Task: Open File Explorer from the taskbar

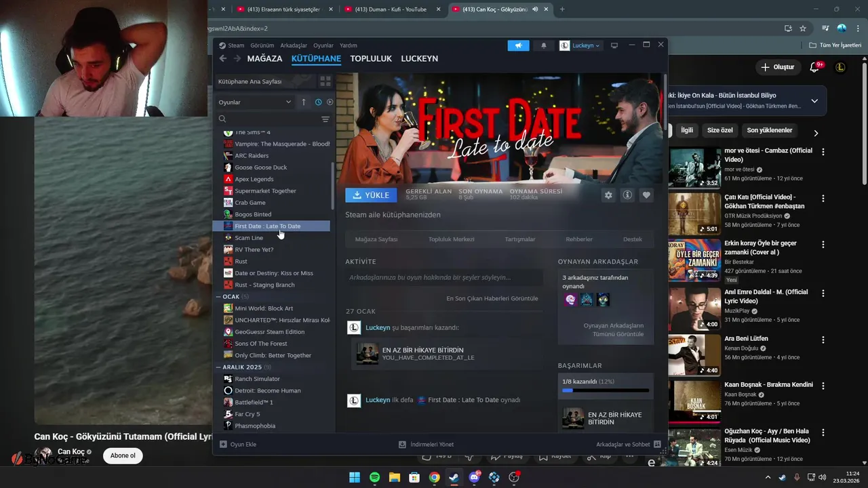Action: [x=394, y=477]
